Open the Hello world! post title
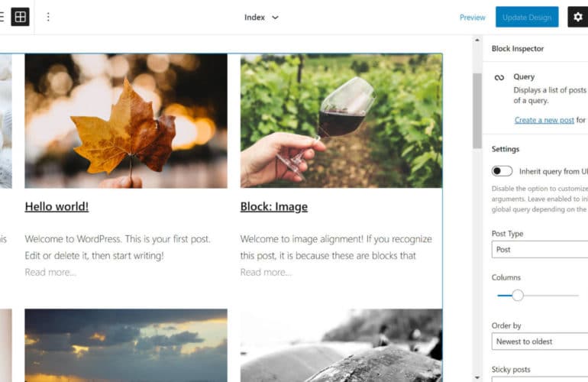Image resolution: width=588 pixels, height=382 pixels. 57,206
